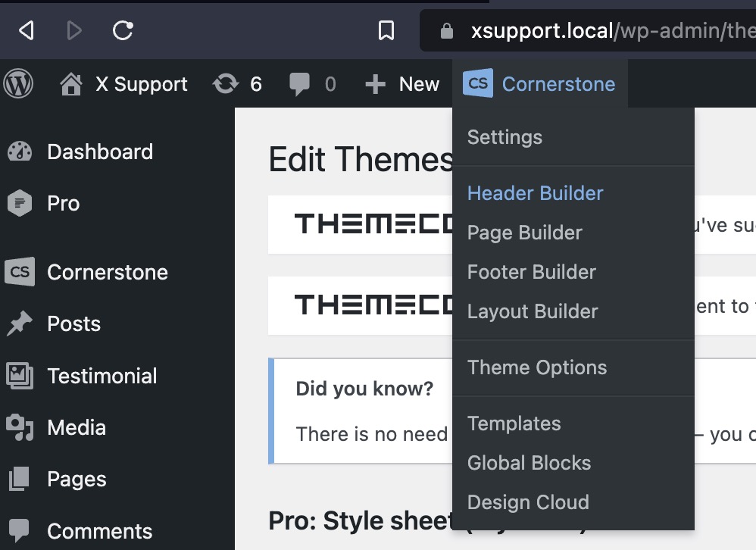Viewport: 756px width, 550px height.
Task: Reload the page with refresh icon
Action: (x=123, y=30)
